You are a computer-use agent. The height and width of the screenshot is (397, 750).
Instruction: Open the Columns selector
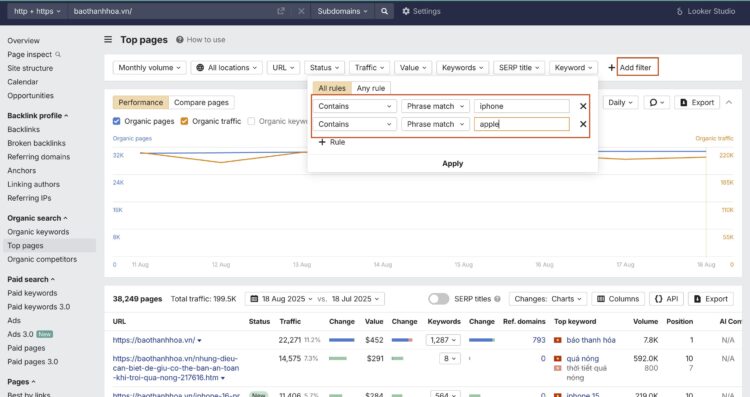[x=618, y=299]
